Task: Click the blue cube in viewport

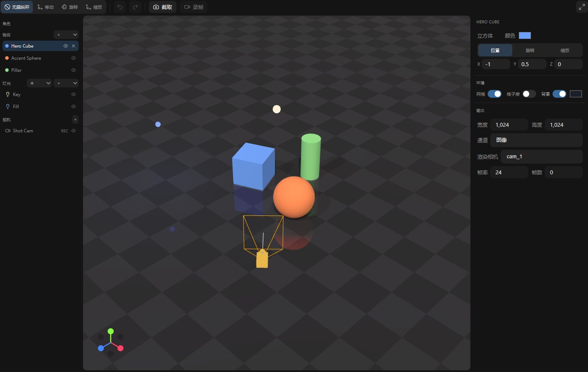Action: click(253, 167)
